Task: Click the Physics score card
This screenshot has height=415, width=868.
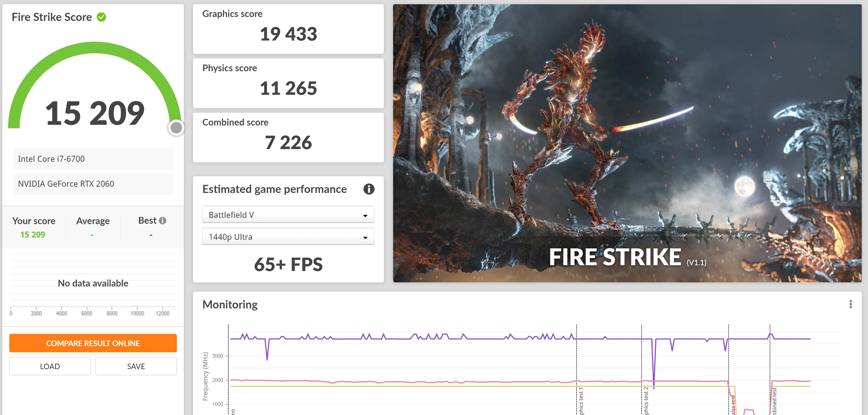Action: point(288,83)
